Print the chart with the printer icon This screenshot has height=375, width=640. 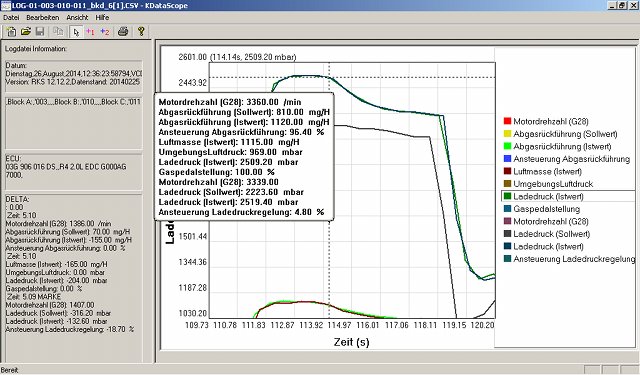123,31
